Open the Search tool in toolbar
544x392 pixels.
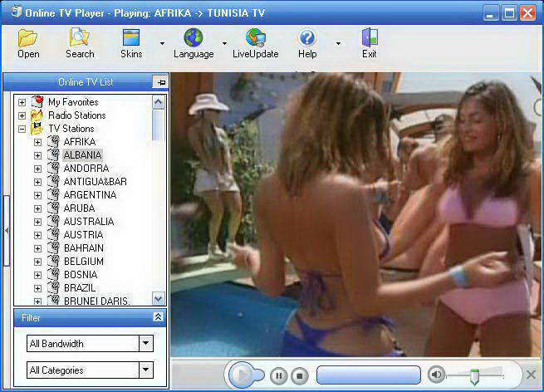click(x=80, y=37)
